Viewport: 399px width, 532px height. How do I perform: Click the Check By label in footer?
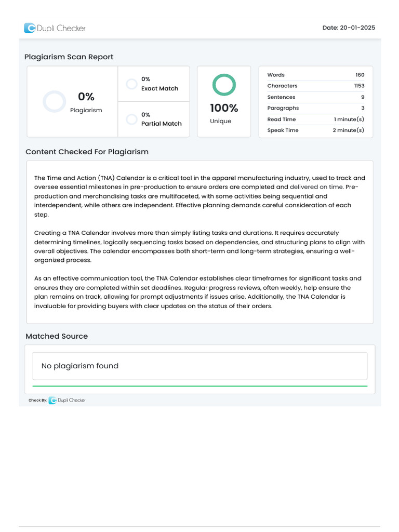coord(37,401)
